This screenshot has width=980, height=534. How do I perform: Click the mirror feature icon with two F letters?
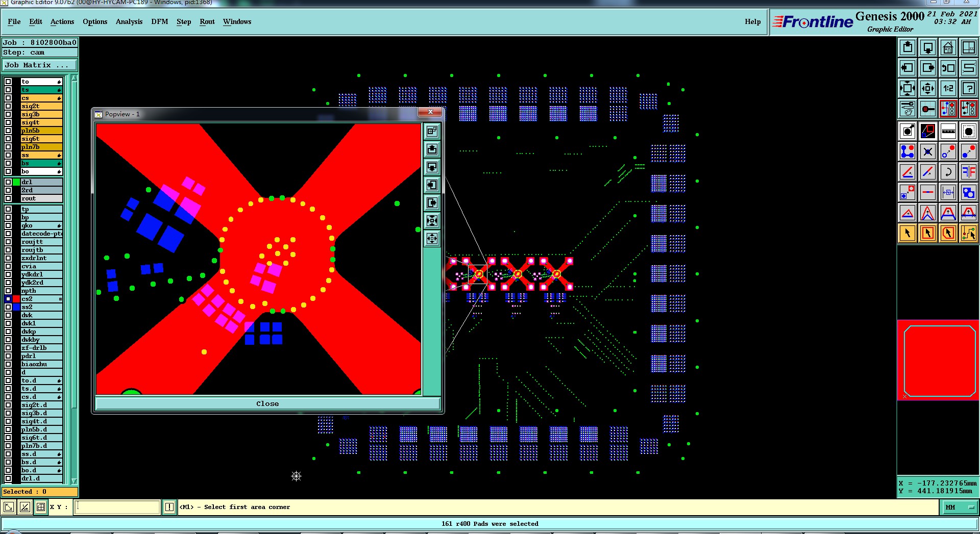tap(969, 172)
